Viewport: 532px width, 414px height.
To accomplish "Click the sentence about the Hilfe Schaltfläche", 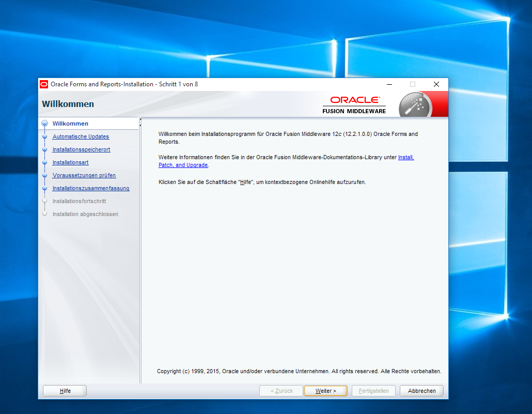I will [x=262, y=182].
